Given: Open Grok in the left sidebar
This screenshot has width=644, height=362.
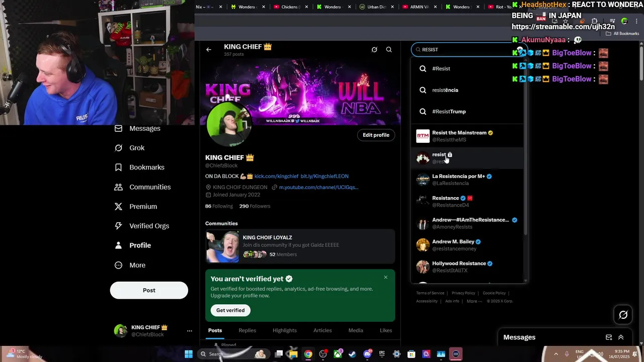Looking at the screenshot, I should (129, 148).
